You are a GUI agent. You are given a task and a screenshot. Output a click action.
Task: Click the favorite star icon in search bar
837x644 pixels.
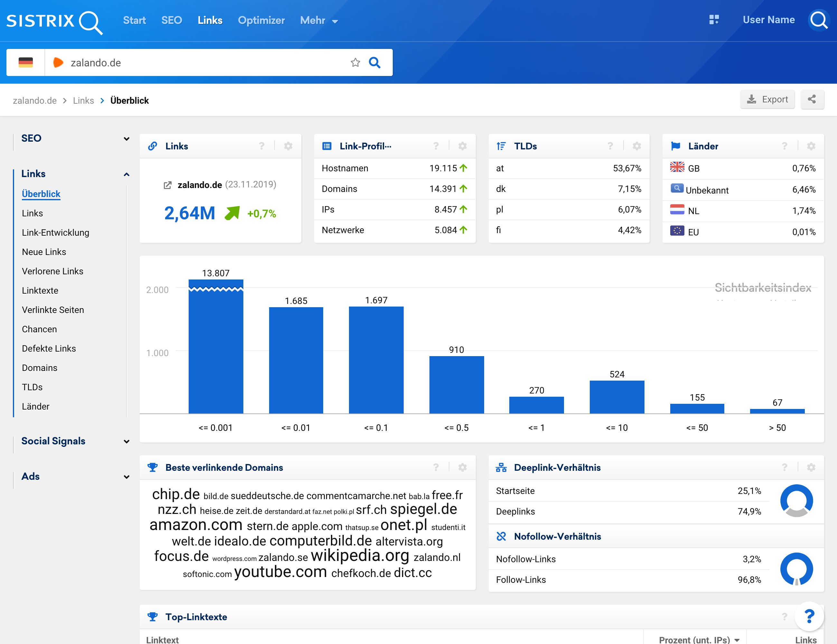[355, 62]
